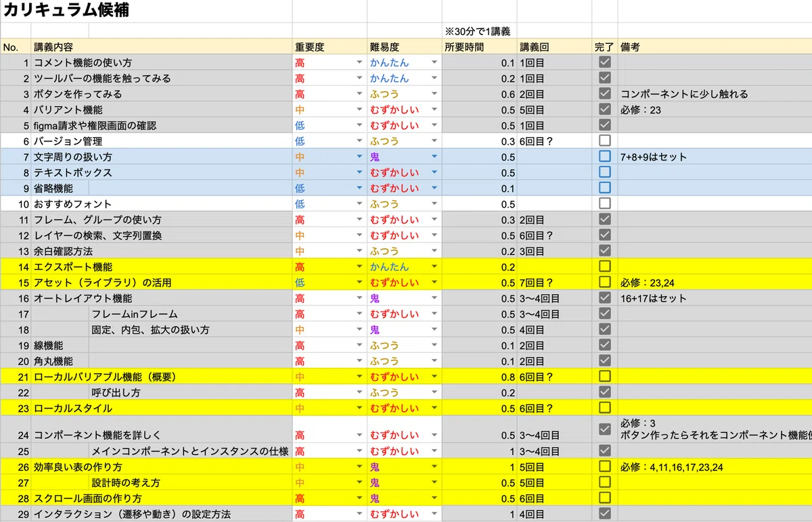Uncheck the 完了 box for バリアント機能
This screenshot has height=522, width=812.
pos(605,109)
